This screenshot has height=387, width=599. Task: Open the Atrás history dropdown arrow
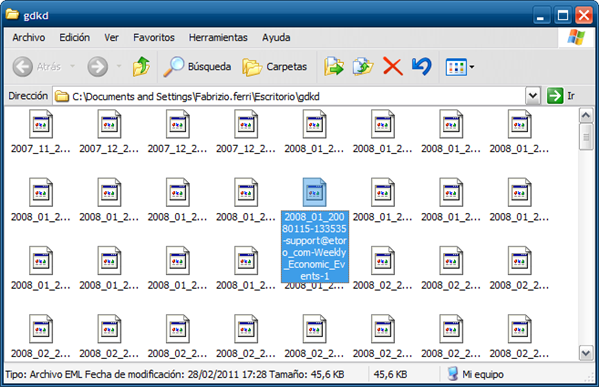[73, 67]
